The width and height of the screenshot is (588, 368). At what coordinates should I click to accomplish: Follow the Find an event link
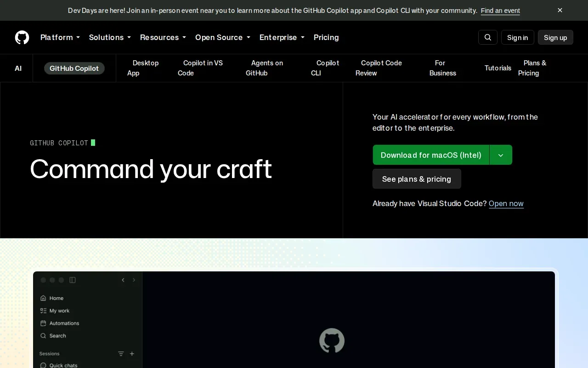tap(500, 10)
